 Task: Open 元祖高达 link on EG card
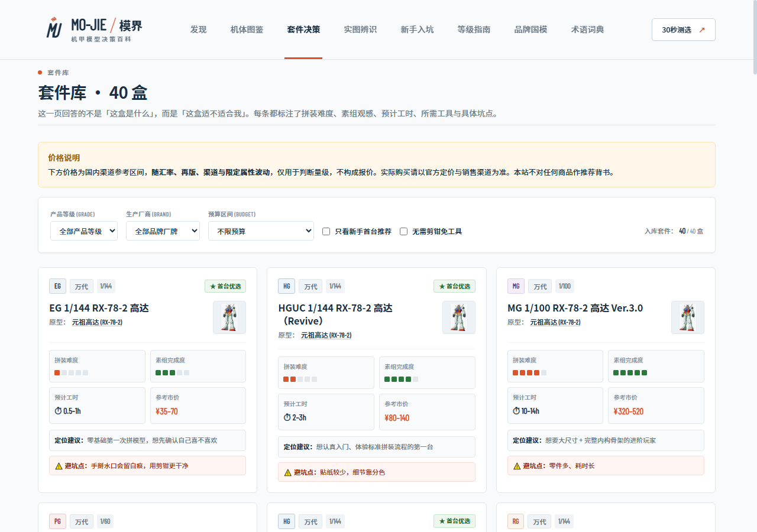(97, 323)
